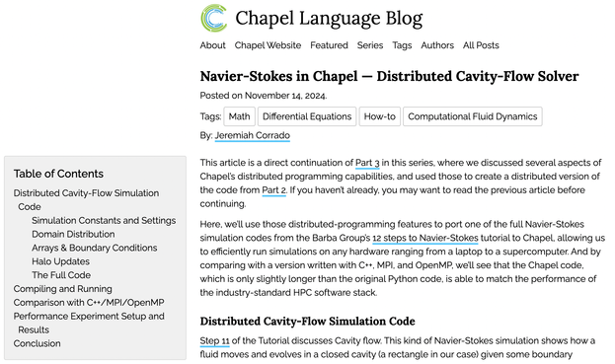Jump to Comparison with C++/MPI/OpenMP section
615x364 pixels.
89,303
